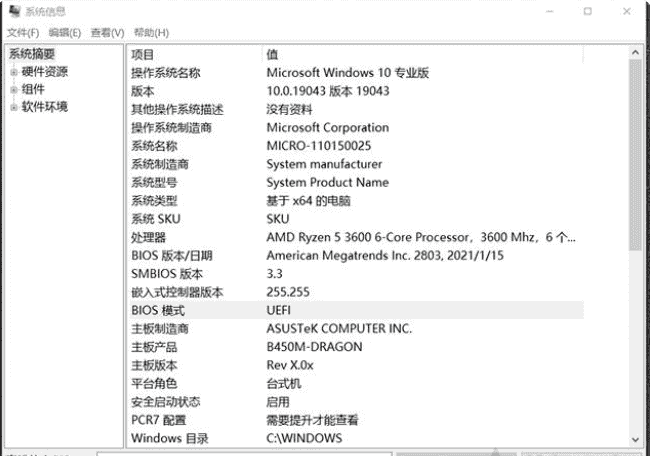Image resolution: width=650 pixels, height=456 pixels.
Task: Open the 编辑(E) menu
Action: click(x=65, y=33)
